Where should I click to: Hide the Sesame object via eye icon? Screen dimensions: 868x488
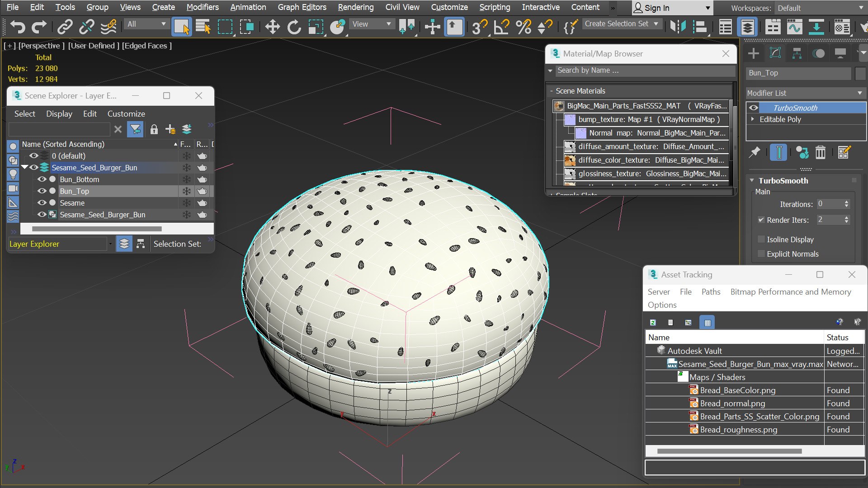[x=42, y=203]
